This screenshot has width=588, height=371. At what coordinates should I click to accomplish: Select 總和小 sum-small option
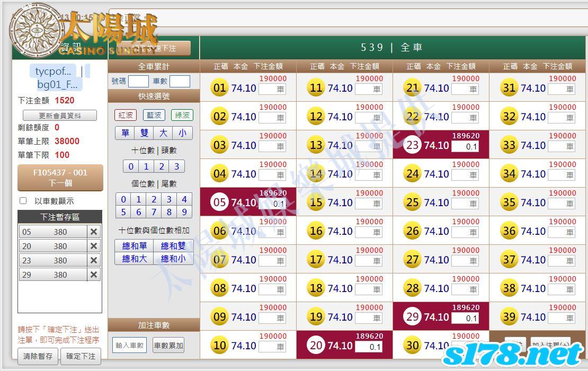(x=173, y=259)
